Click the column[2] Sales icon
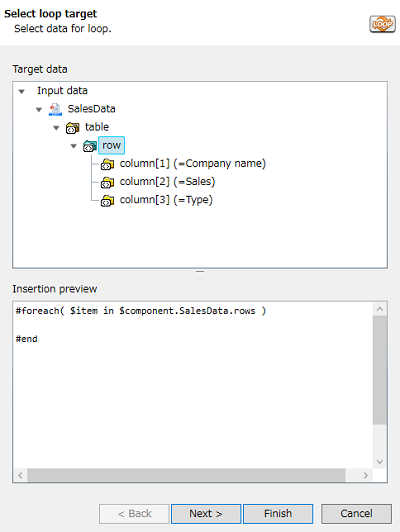 tap(107, 183)
